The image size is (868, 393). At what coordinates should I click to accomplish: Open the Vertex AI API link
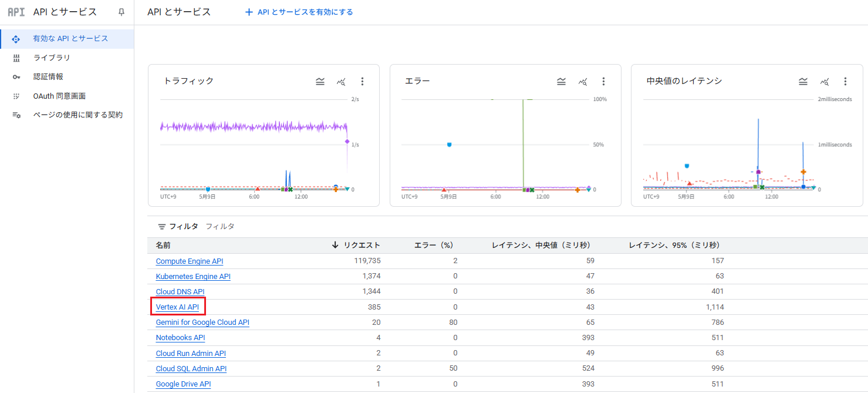[x=177, y=307]
